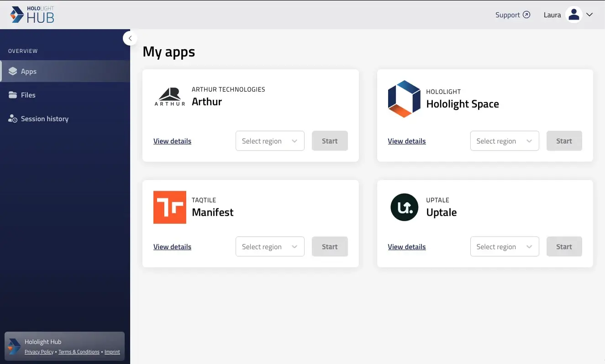Open Select region dropdown for Hololight Space
Screen dimensions: 605x364
(504, 141)
